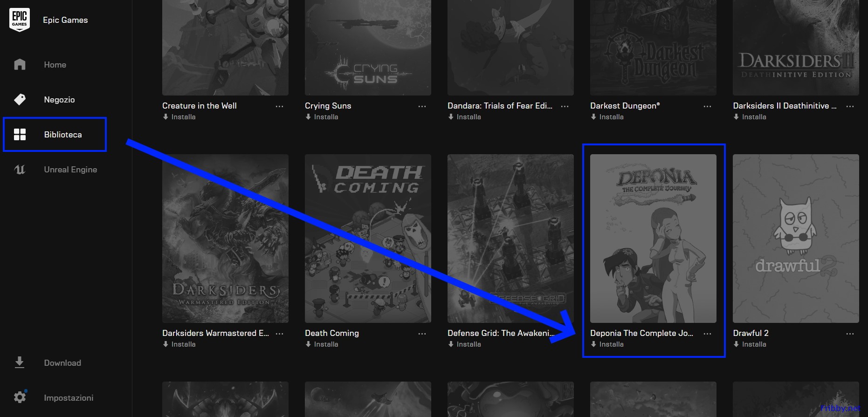This screenshot has height=417, width=868.
Task: Open options menu for Drawful 2
Action: tap(850, 334)
